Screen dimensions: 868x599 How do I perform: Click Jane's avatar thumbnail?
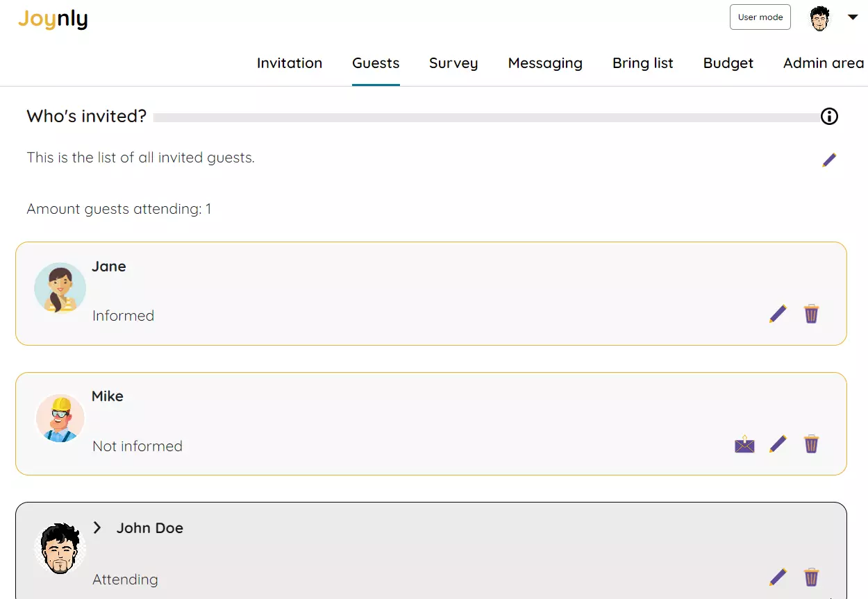[60, 287]
